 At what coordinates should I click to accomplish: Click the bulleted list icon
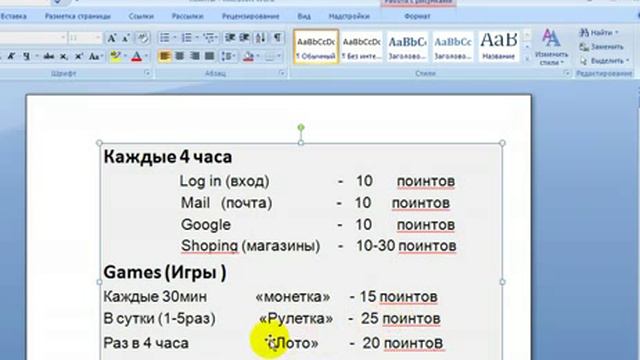click(x=164, y=38)
